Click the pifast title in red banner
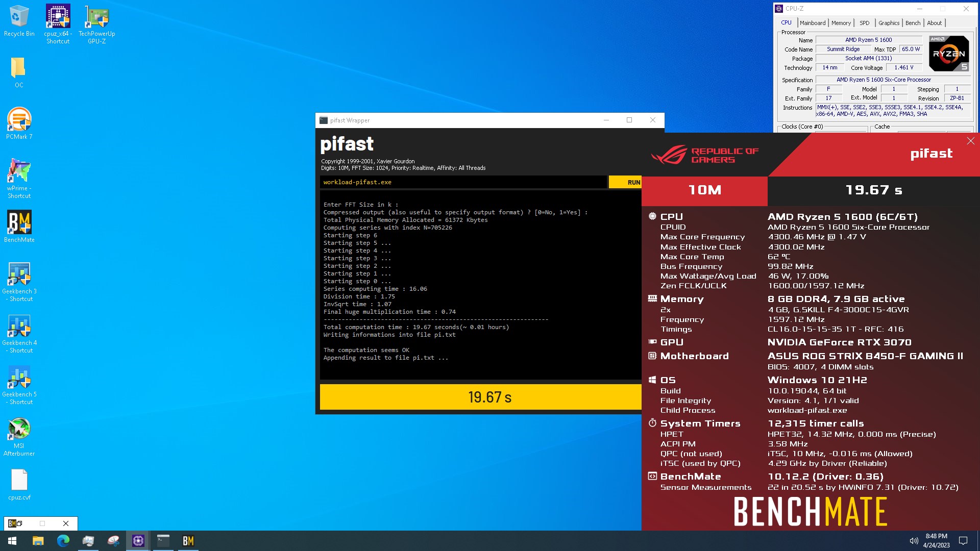This screenshot has height=551, width=980. (x=932, y=154)
